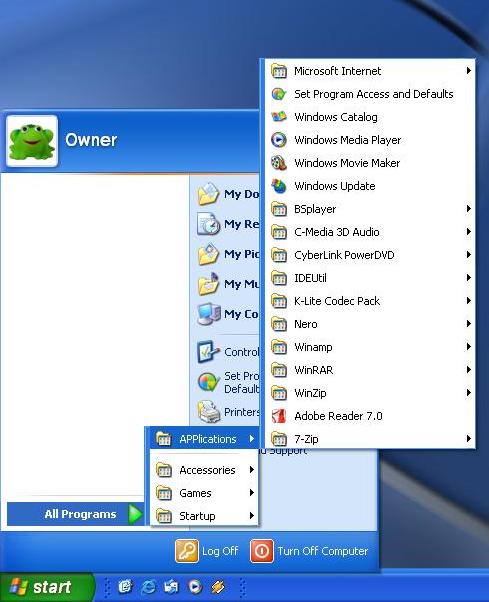
Task: Click the Winamp quick launch icon
Action: [x=218, y=587]
